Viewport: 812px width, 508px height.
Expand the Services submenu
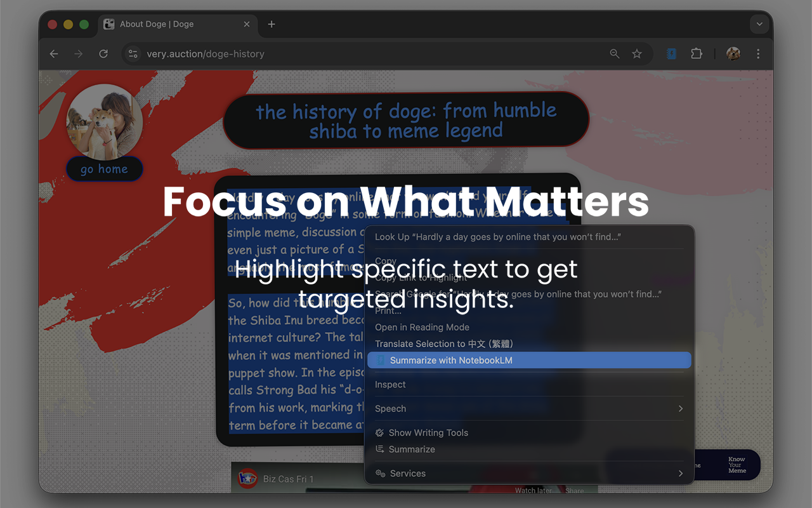tap(529, 474)
